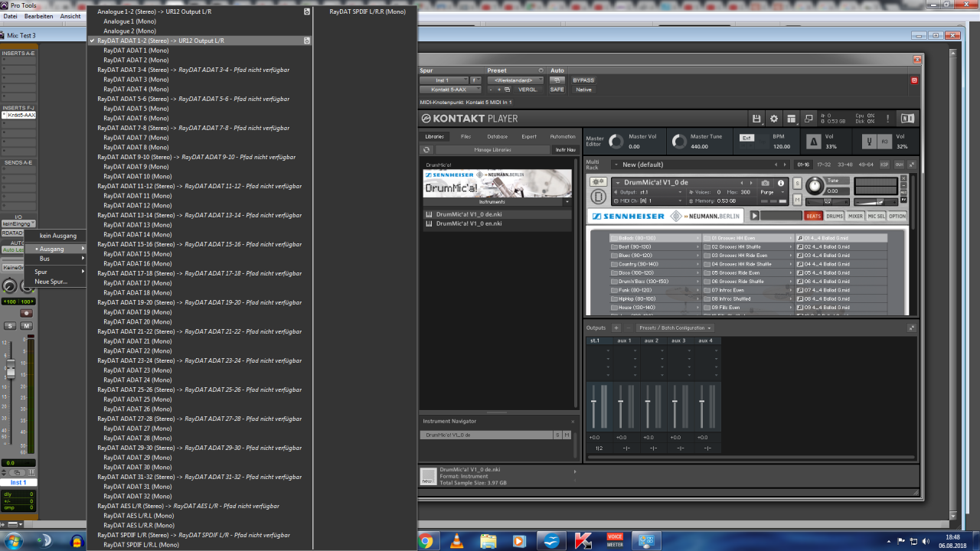Viewport: 980px width, 551px height.
Task: Open Kontakt options gear icon
Action: (x=773, y=119)
